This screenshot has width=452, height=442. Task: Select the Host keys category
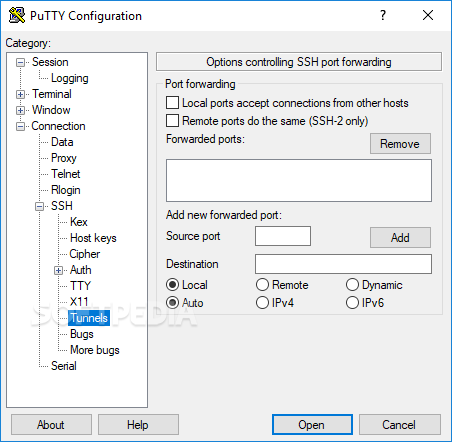coord(93,238)
